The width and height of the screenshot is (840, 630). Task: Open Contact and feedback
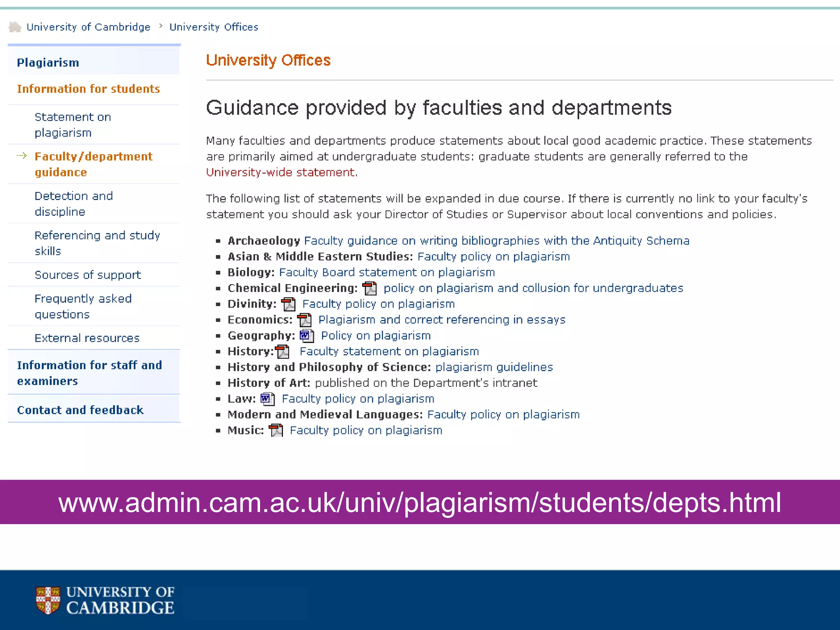80,410
